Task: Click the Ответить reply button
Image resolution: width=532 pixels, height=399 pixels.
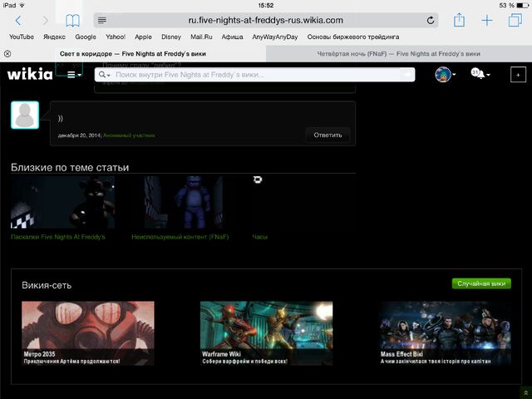Action: tap(328, 135)
